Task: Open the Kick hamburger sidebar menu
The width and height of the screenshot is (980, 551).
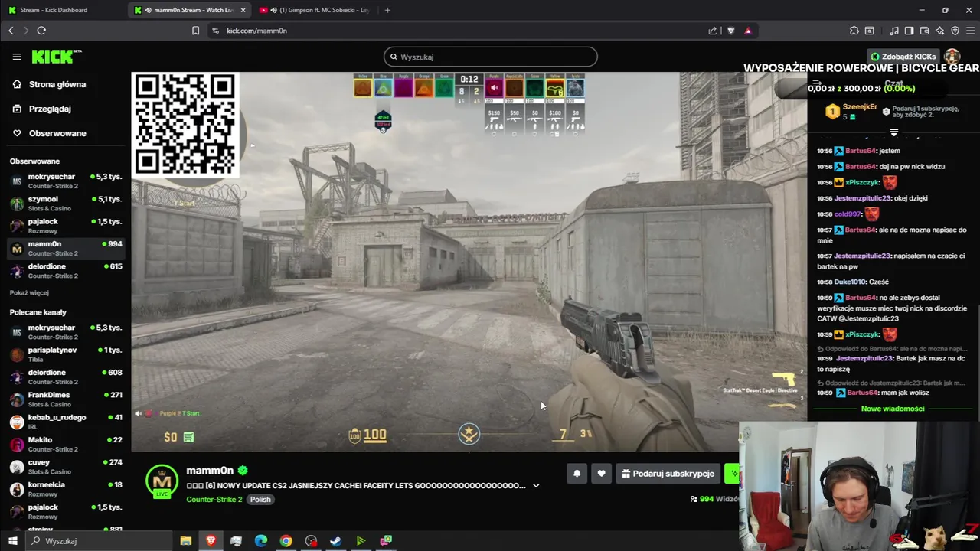Action: click(17, 57)
